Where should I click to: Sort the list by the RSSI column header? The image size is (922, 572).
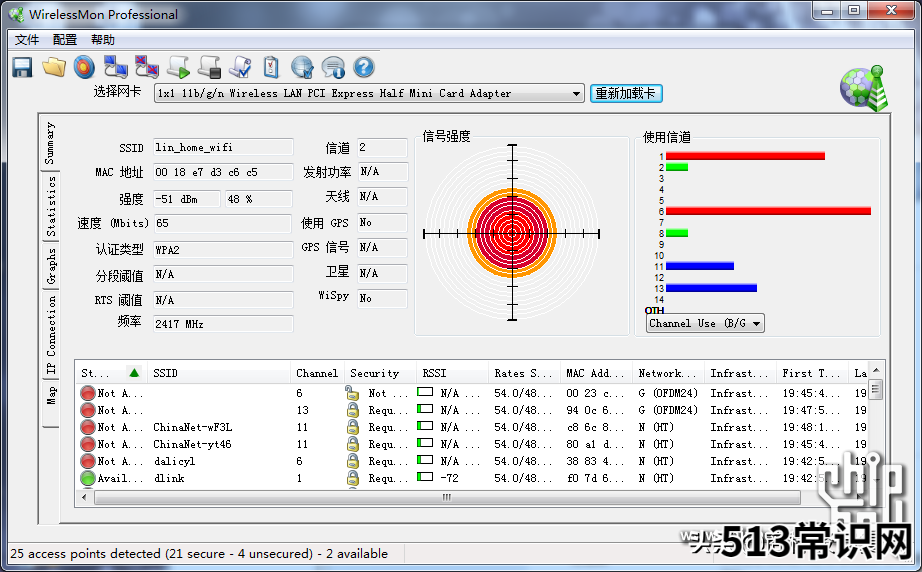click(x=452, y=373)
